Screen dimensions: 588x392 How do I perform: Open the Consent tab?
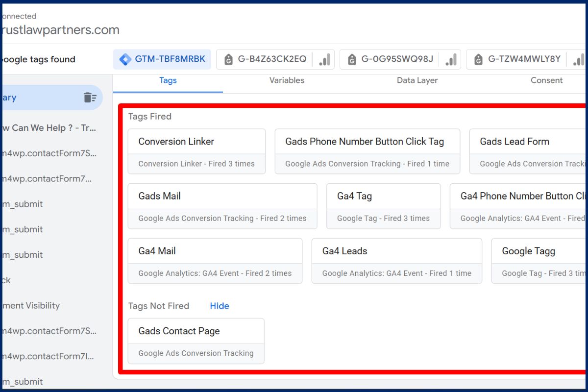pyautogui.click(x=547, y=81)
